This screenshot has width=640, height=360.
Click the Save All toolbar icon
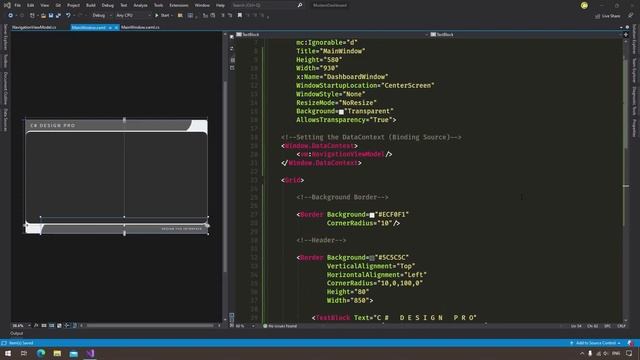click(x=58, y=16)
